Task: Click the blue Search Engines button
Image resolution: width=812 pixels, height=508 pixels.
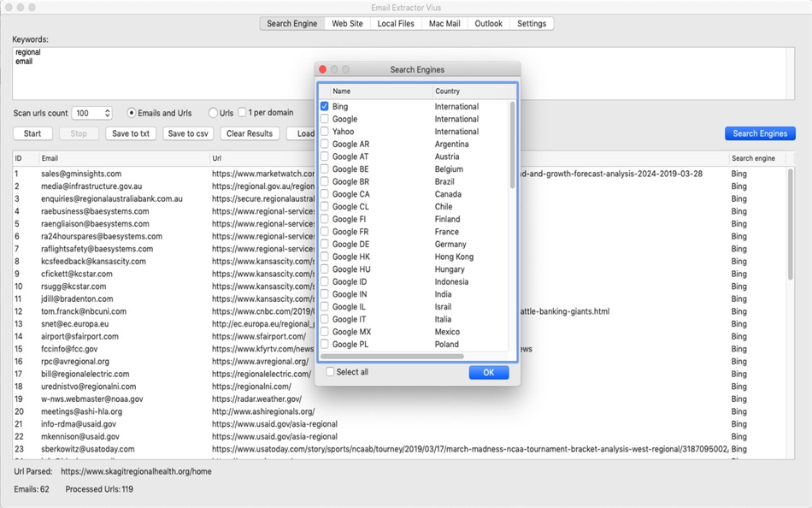Action: coord(760,133)
